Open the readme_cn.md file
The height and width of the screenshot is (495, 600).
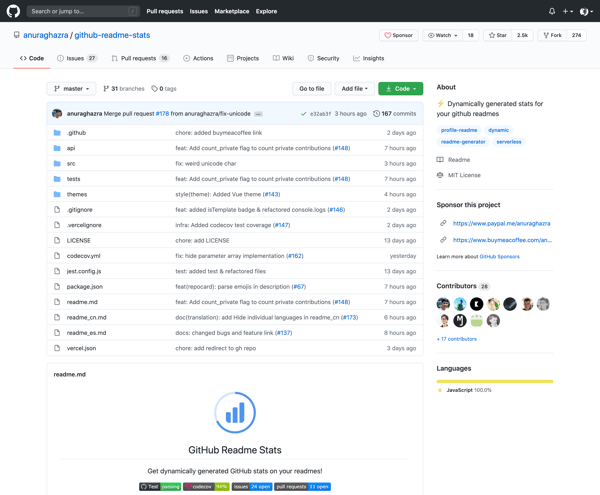pyautogui.click(x=86, y=318)
